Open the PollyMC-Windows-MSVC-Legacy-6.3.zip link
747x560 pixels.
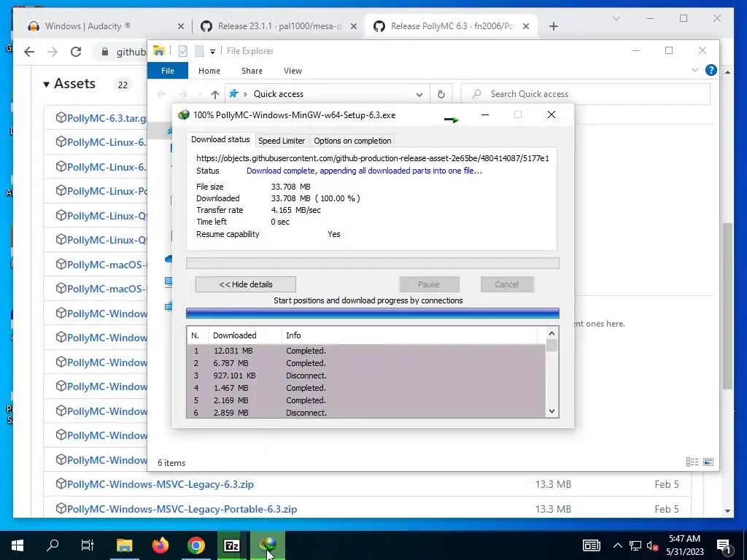tap(160, 484)
